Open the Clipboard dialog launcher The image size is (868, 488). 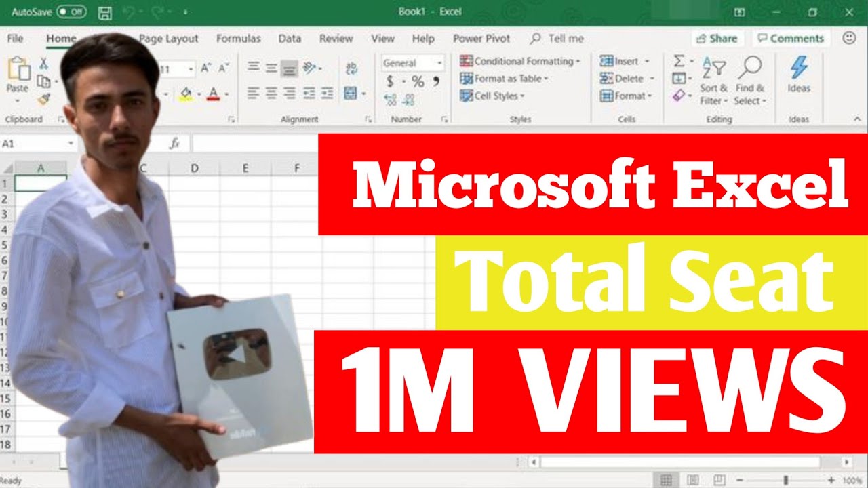pos(62,119)
